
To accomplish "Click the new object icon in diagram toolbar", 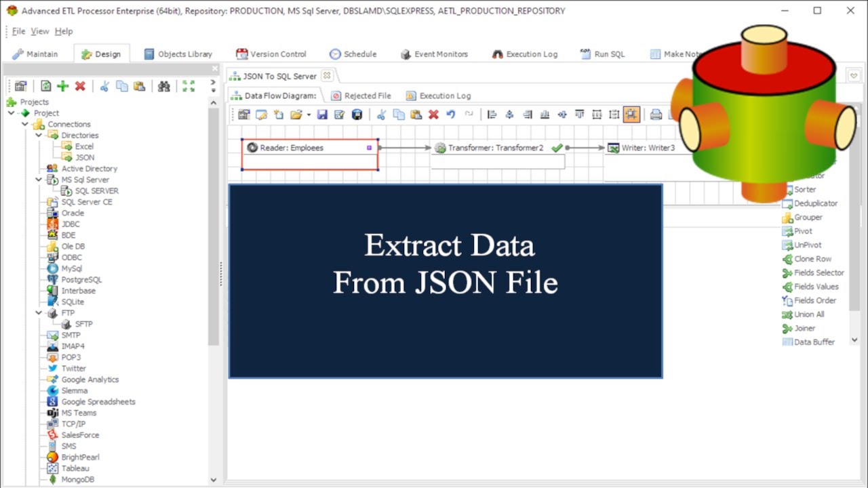I will [278, 115].
